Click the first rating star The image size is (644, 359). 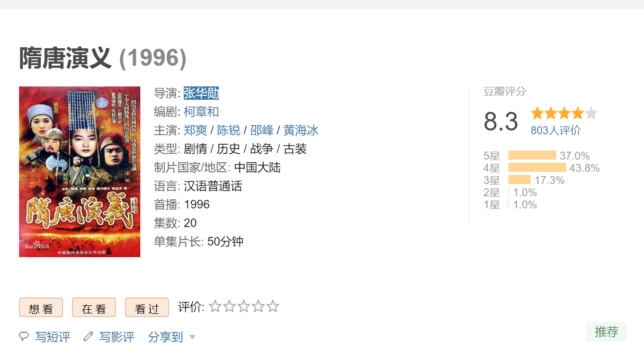pos(215,307)
